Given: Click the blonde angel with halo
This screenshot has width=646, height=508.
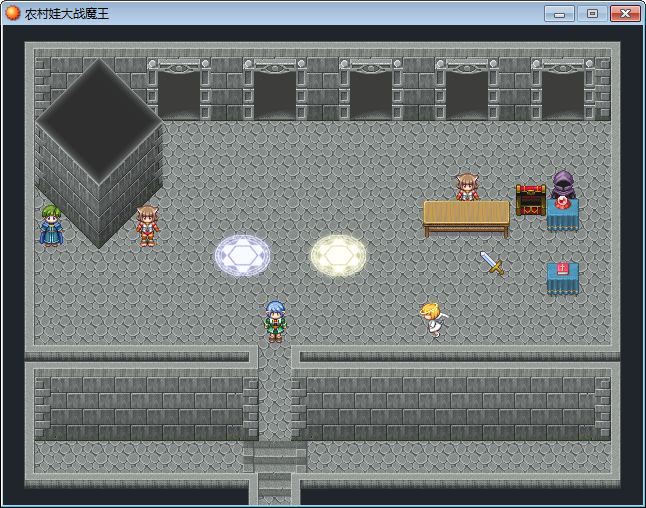Looking at the screenshot, I should point(434,320).
